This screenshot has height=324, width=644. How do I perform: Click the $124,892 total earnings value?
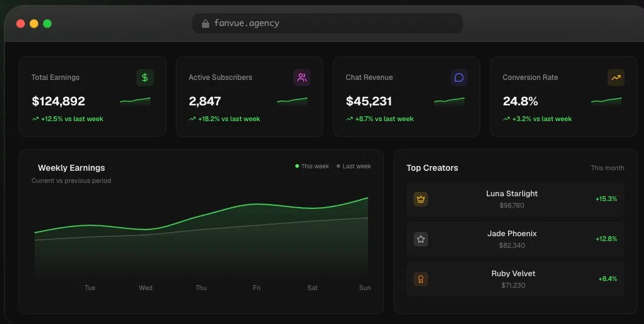click(58, 101)
